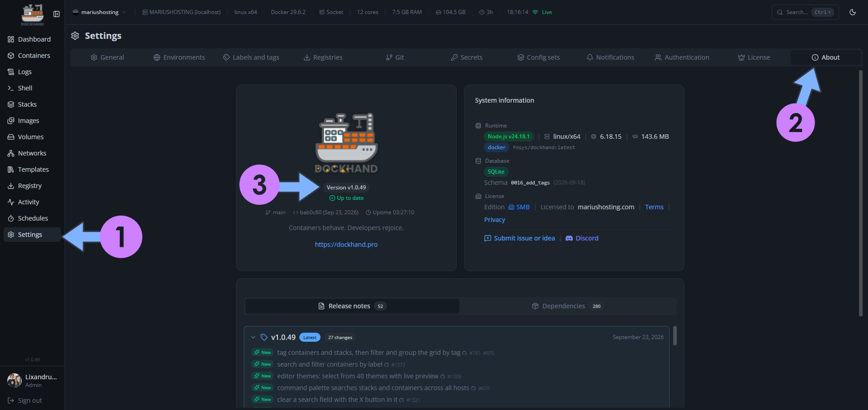This screenshot has height=410, width=868.
Task: Click the Schedules timer icon
Action: pyautogui.click(x=11, y=218)
